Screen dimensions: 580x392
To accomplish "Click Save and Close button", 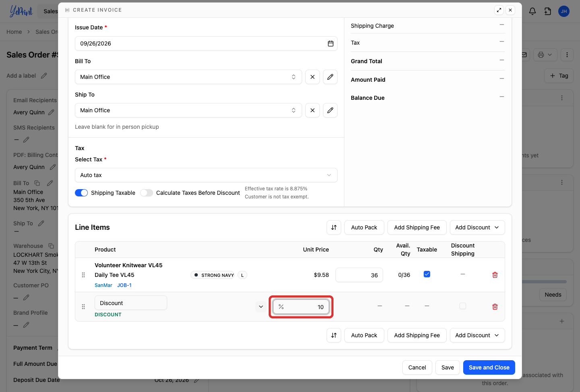I will point(489,367).
